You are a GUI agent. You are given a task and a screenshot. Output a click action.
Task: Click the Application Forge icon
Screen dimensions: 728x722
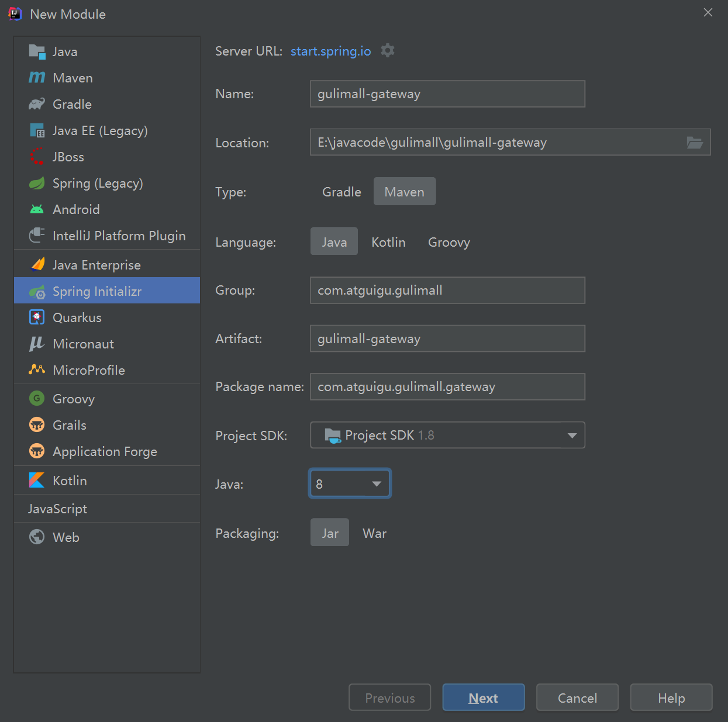[x=37, y=451]
